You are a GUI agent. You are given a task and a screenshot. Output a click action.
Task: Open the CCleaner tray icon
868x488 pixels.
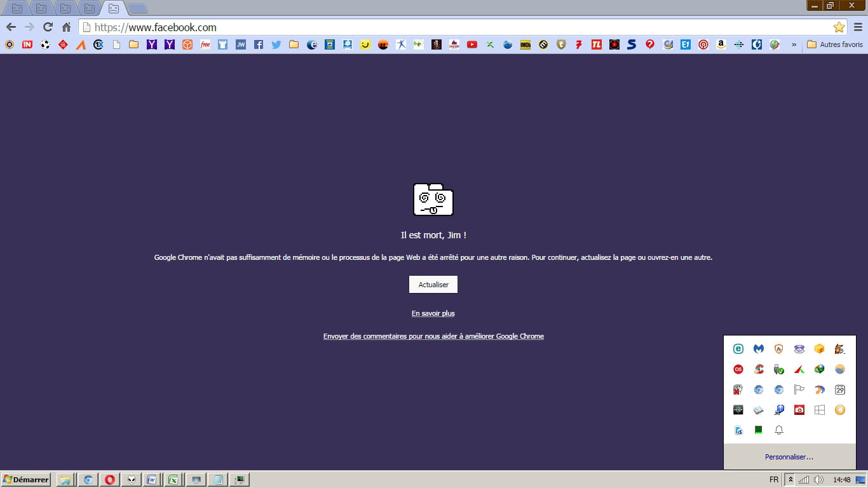(759, 369)
